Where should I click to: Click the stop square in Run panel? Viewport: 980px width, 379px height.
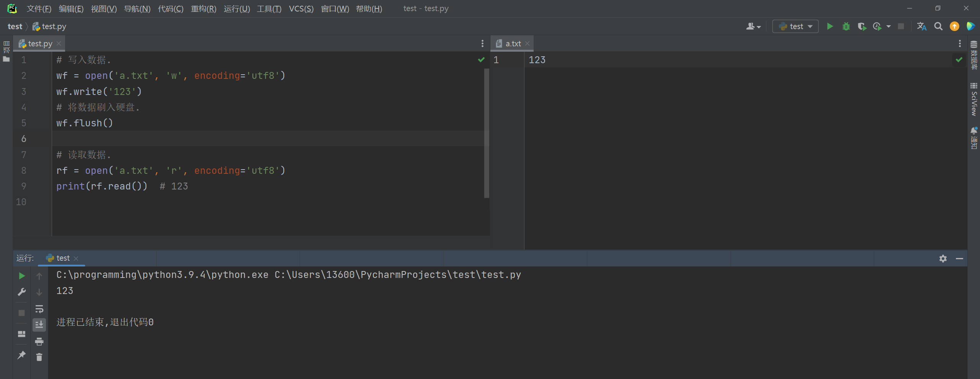22,313
